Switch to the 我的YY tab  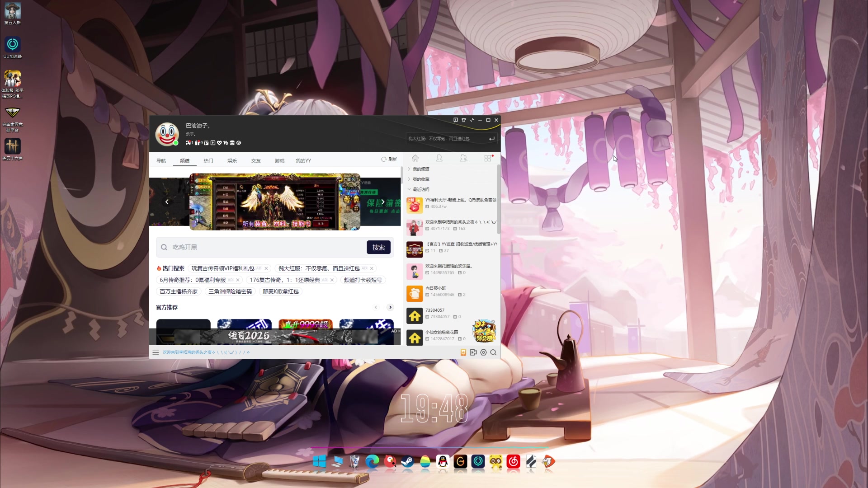pos(303,160)
